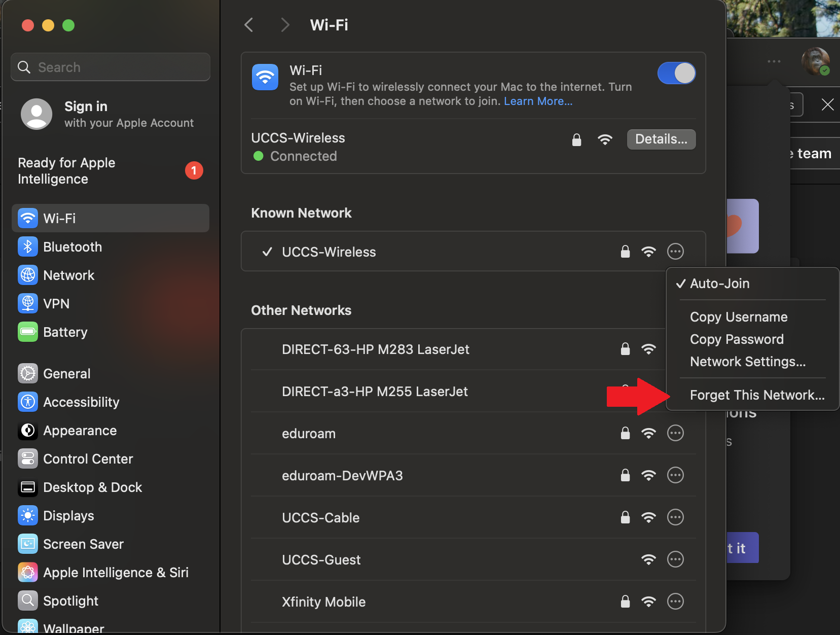Click the Details… button for UCCS-Wireless
Screen dimensions: 840x635
tap(661, 139)
